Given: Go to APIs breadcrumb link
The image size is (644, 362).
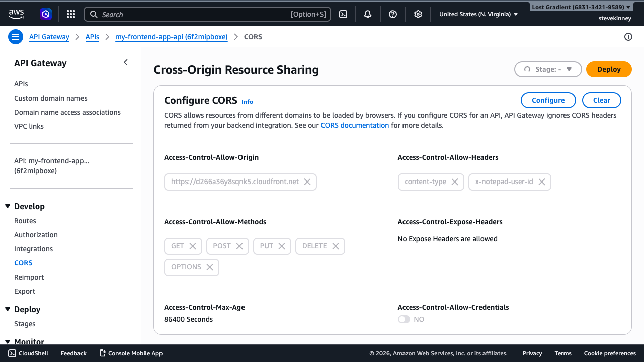Looking at the screenshot, I should click(x=92, y=37).
